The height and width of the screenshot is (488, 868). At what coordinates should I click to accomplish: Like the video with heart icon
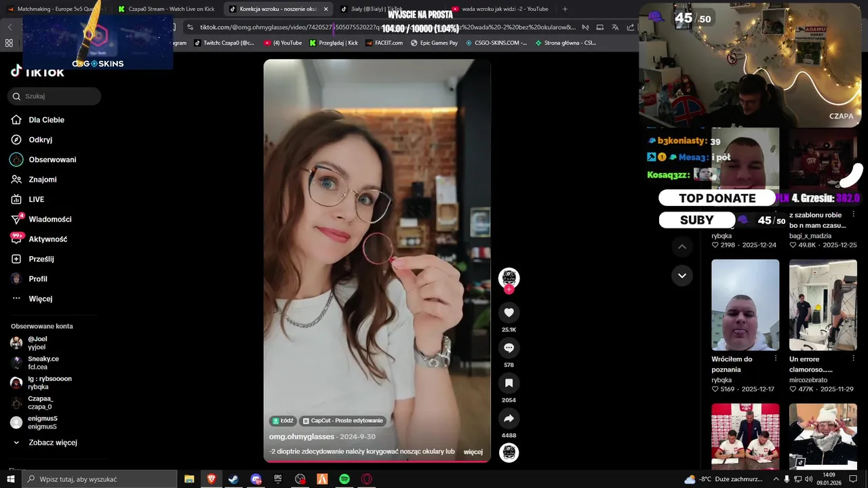point(509,312)
